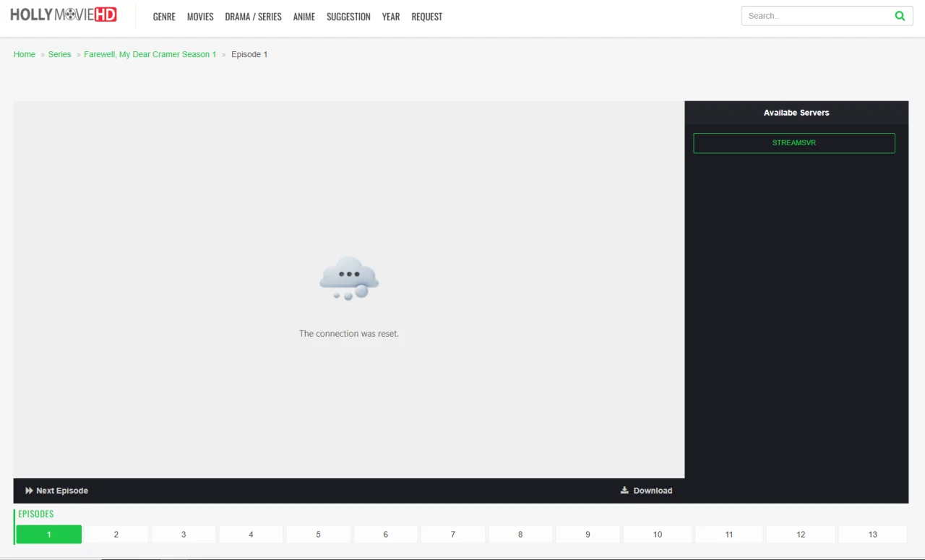This screenshot has width=925, height=560.
Task: Select episode 9
Action: click(x=588, y=535)
